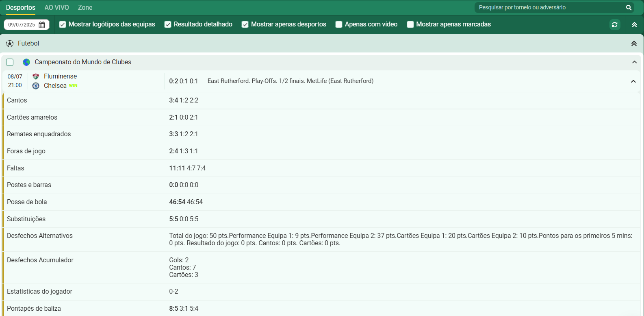644x316 pixels.
Task: Open the calendar date picker icon
Action: (42, 25)
